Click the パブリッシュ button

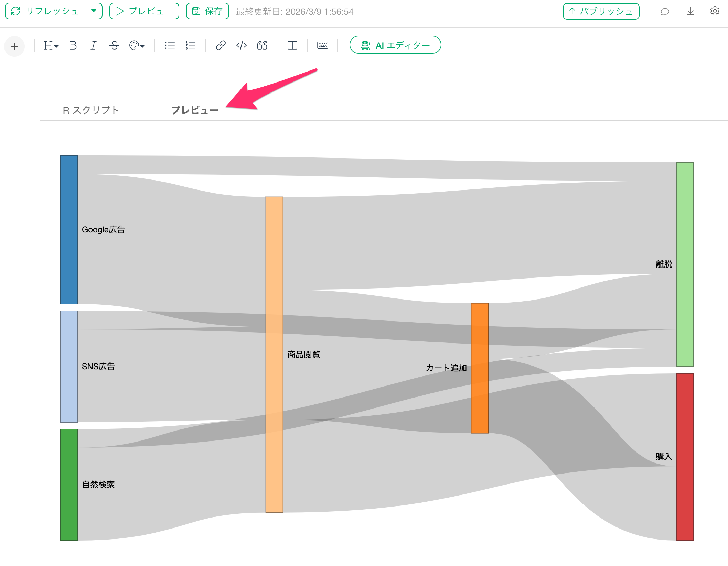pyautogui.click(x=601, y=12)
